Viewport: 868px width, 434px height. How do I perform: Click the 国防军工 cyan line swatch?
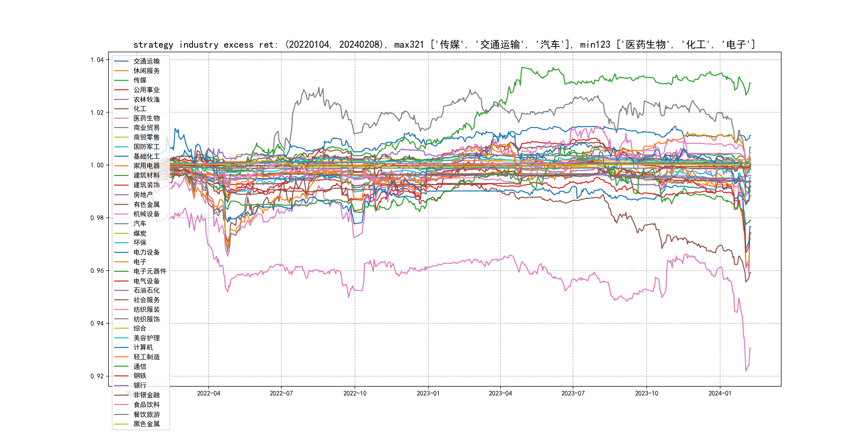coord(121,147)
